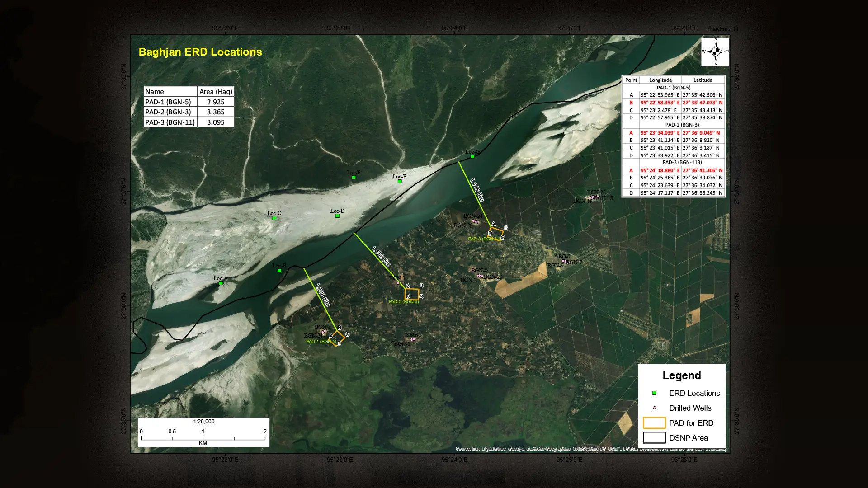The height and width of the screenshot is (488, 868).
Task: Select the PAD-2 (BGN-3) orange square outline
Action: (412, 294)
